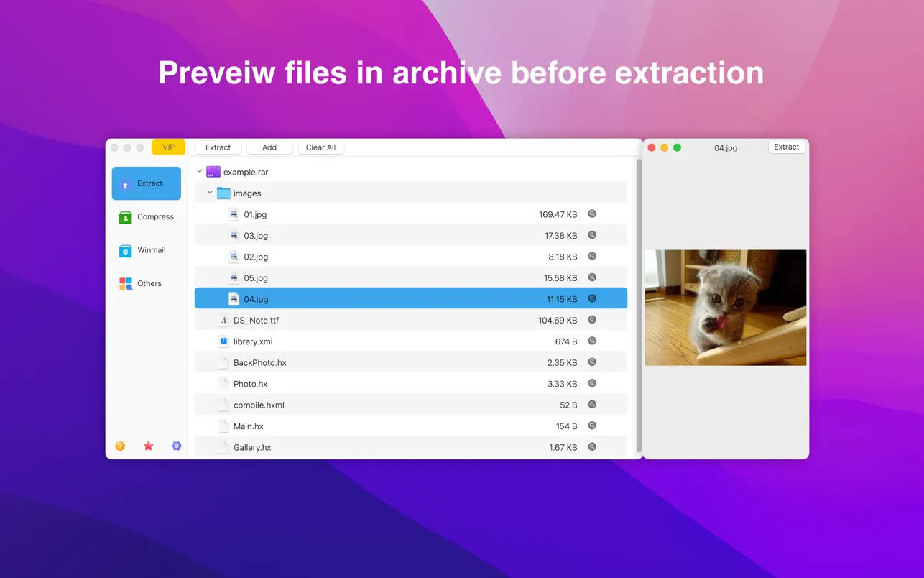Screen dimensions: 924x578
Task: Select the 05.jpg file name
Action: point(256,278)
